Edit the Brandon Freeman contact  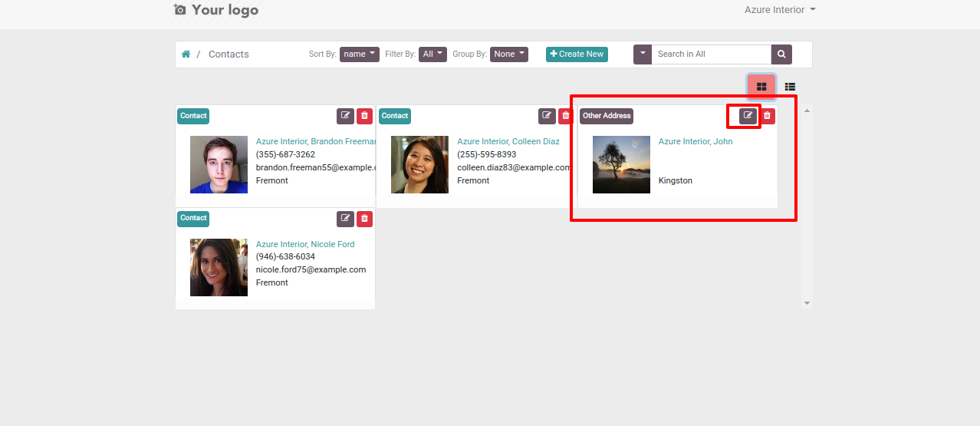pyautogui.click(x=345, y=116)
